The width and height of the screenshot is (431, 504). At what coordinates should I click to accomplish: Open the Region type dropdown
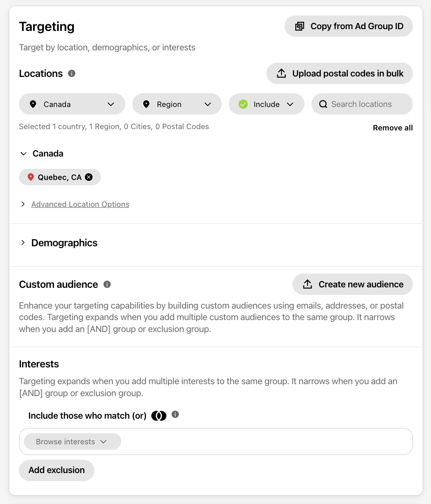[177, 104]
